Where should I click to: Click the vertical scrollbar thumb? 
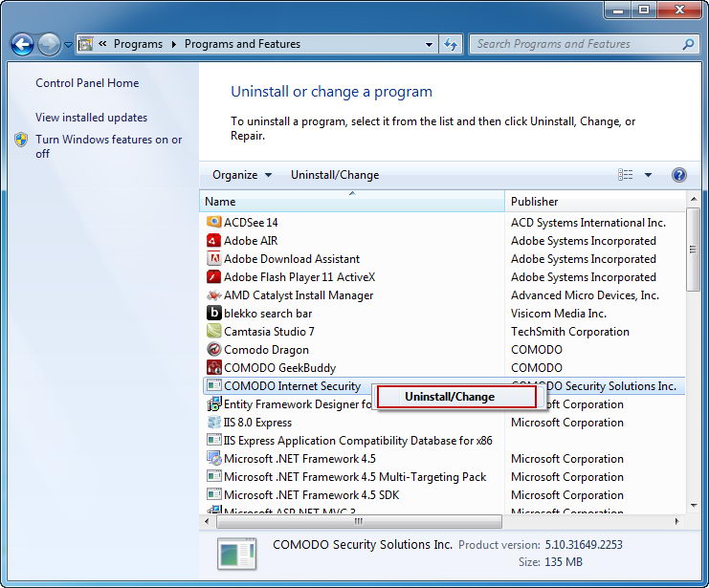(x=693, y=250)
